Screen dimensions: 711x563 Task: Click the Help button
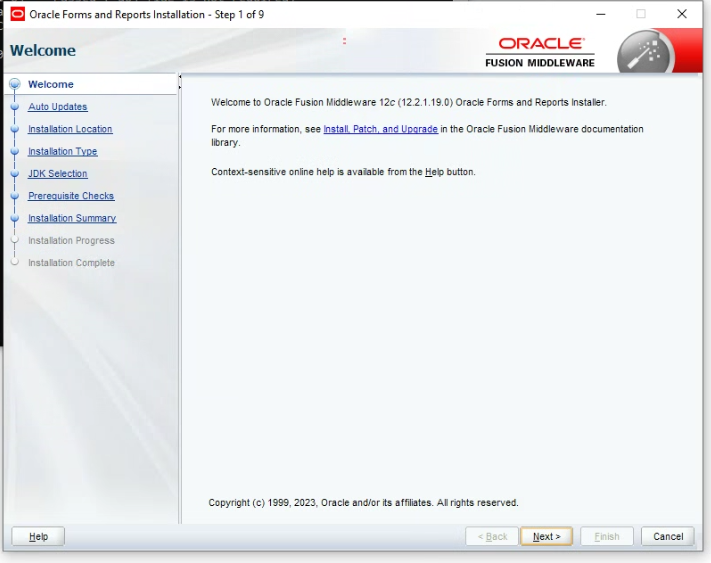click(x=38, y=536)
